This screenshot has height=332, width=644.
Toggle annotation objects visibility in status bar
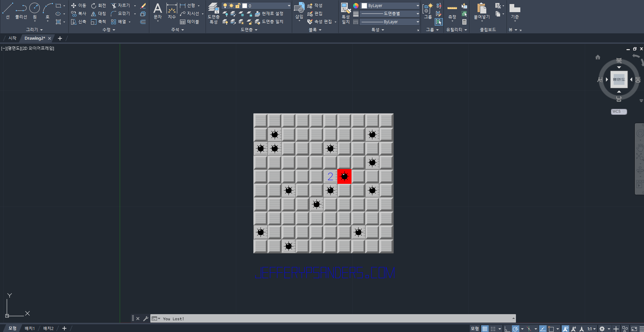pos(565,329)
